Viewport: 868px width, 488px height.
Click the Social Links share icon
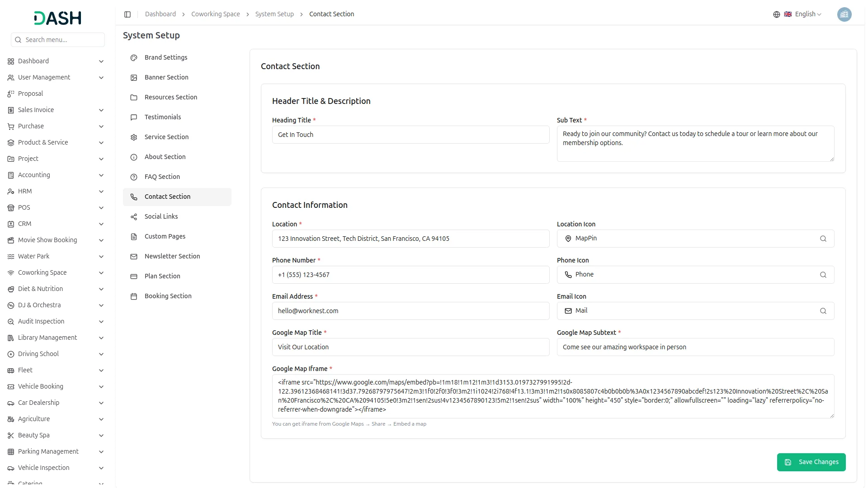(134, 217)
